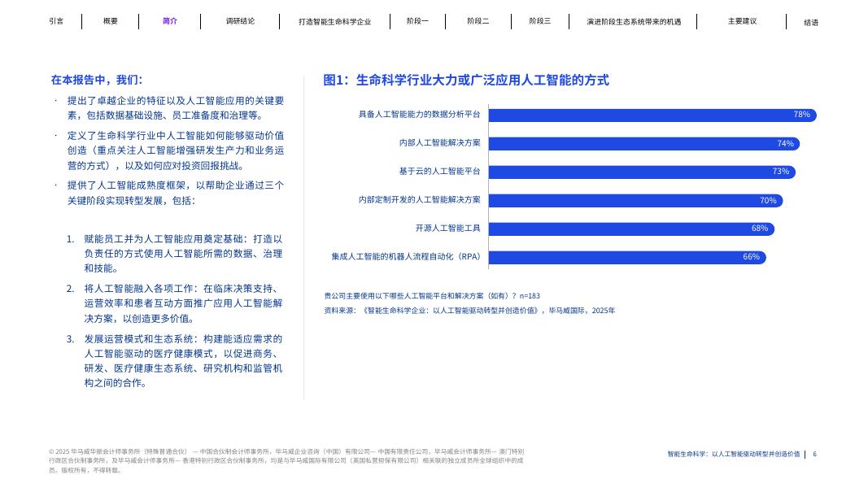Image resolution: width=868 pixels, height=488 pixels.
Task: Open the 结语 section
Action: tap(810, 21)
